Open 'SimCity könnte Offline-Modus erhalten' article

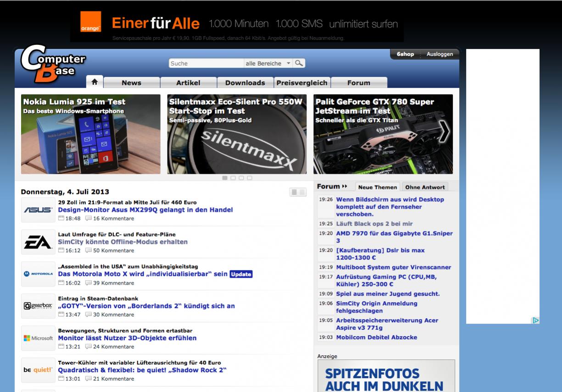click(122, 242)
